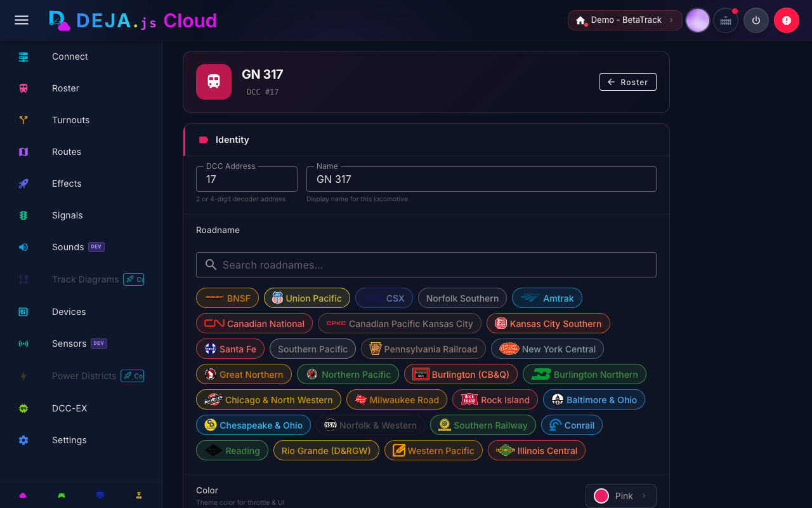This screenshot has width=812, height=508.
Task: Choose Southern Railway roadname
Action: 483,425
